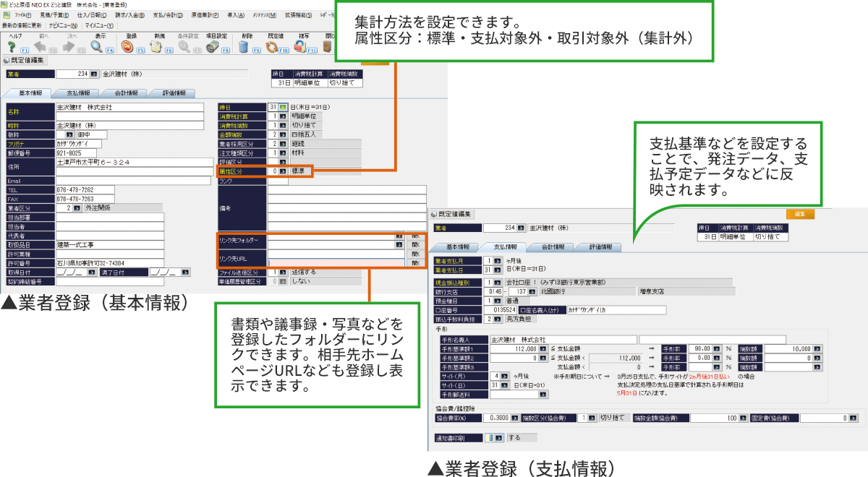Go back with the 前へ arrow icon

41,46
